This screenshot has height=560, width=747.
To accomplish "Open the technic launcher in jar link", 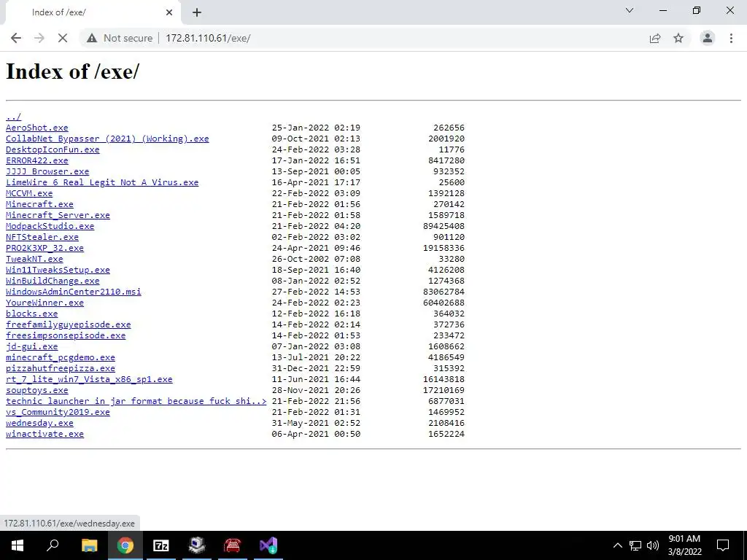I will click(136, 402).
